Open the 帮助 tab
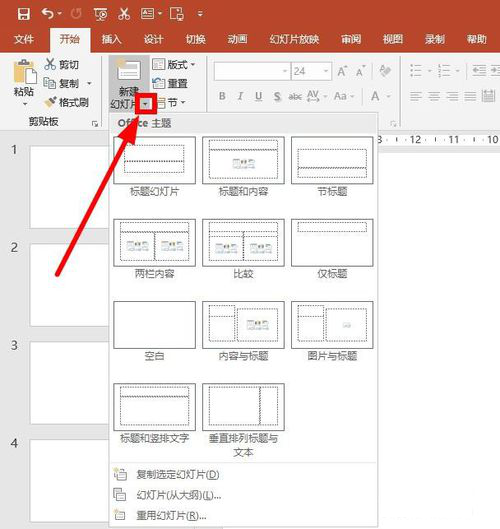The height and width of the screenshot is (529, 500). [x=477, y=39]
